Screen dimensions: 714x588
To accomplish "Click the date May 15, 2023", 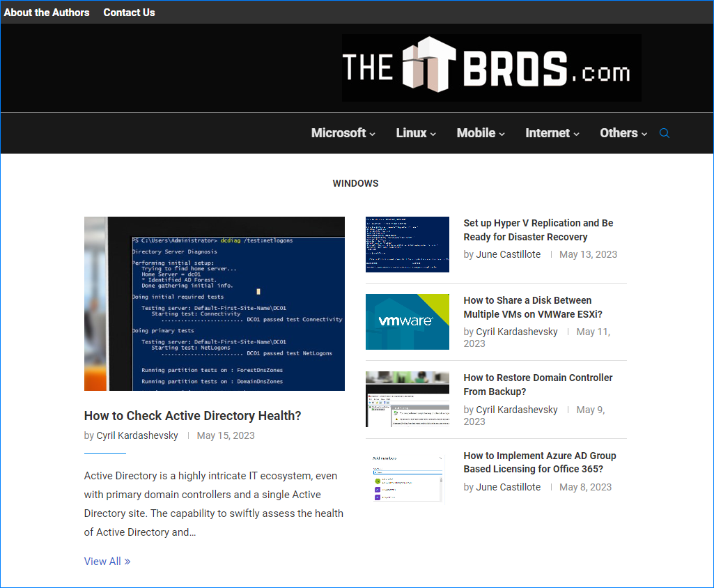I will [x=226, y=435].
